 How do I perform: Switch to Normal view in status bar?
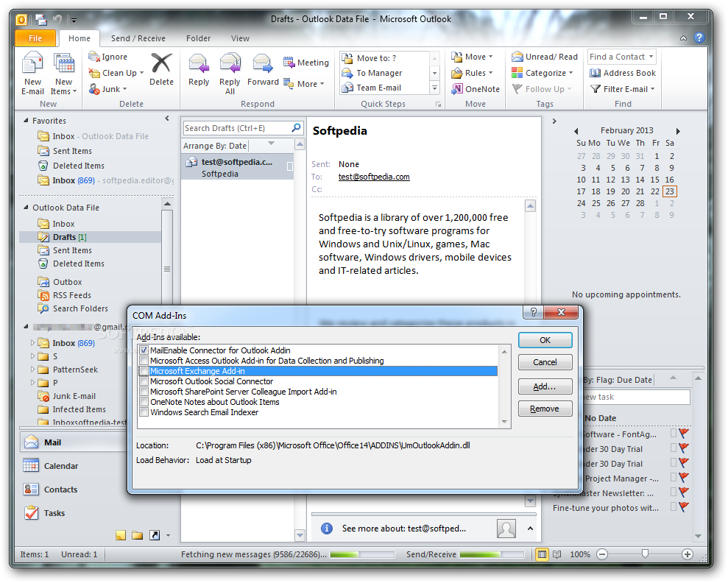pos(541,554)
